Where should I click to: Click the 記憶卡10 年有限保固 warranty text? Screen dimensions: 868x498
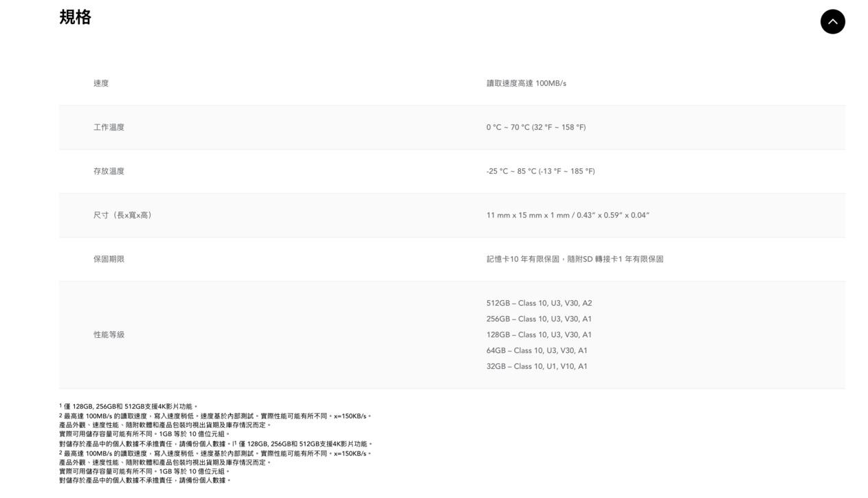(x=575, y=259)
